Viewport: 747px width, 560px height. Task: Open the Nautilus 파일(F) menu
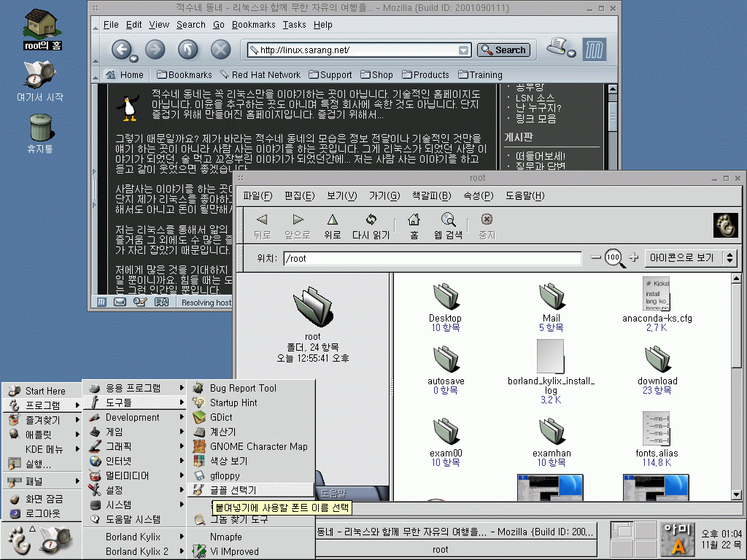click(x=258, y=195)
